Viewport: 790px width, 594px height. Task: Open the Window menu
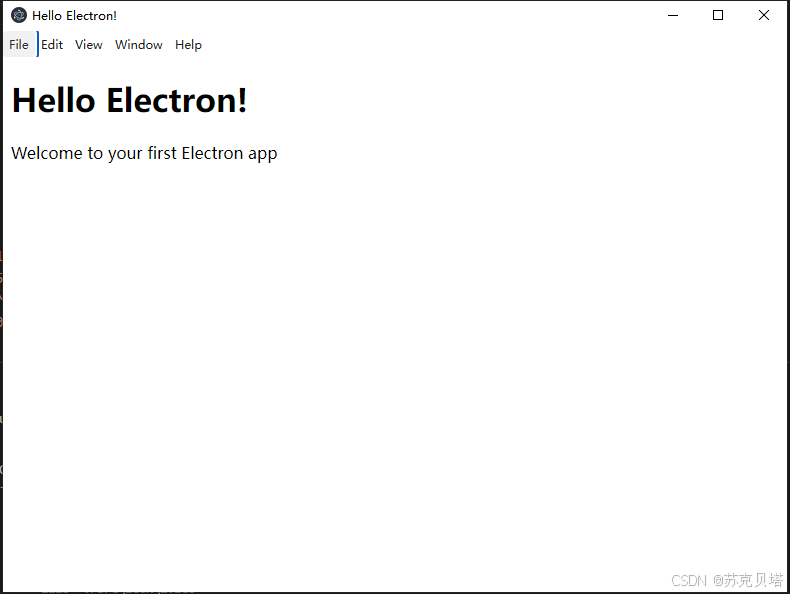(139, 44)
